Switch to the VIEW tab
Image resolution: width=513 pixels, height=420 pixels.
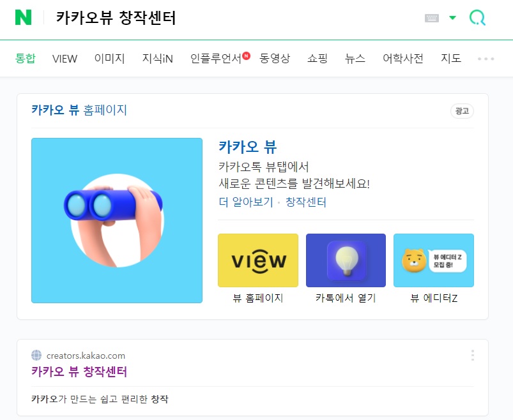(x=65, y=59)
